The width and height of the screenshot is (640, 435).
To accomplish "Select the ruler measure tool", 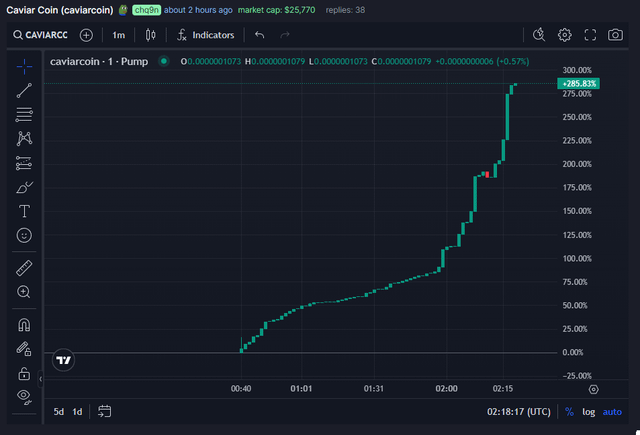I will 24,268.
